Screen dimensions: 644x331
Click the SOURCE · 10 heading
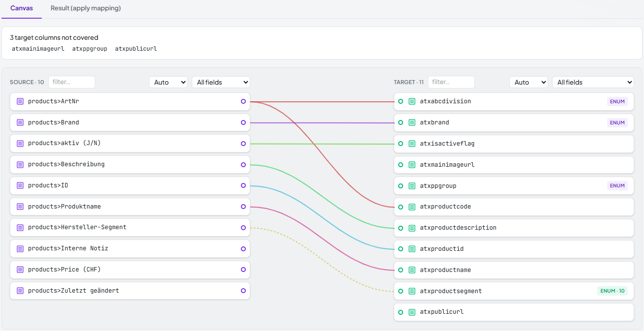[27, 82]
